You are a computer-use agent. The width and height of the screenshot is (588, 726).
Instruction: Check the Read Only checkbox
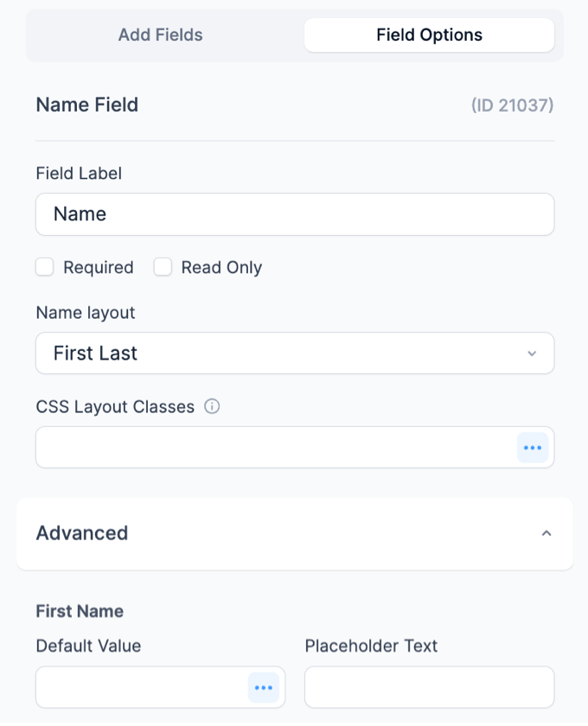(163, 267)
